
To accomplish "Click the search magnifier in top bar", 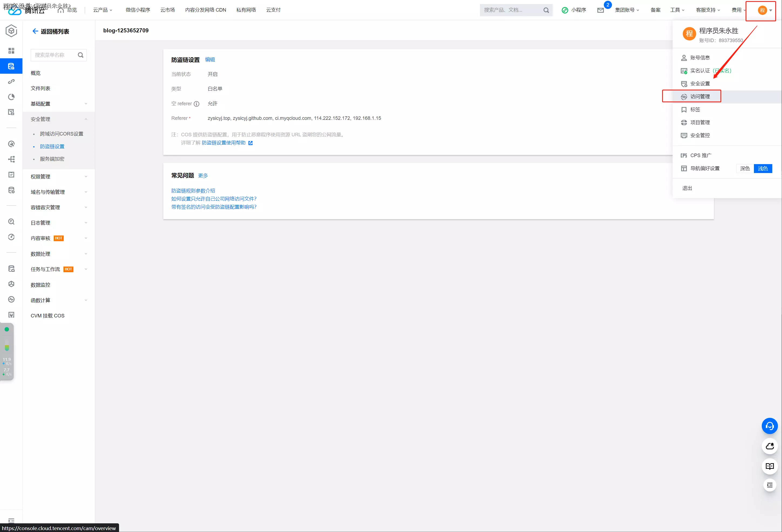I will pyautogui.click(x=546, y=10).
